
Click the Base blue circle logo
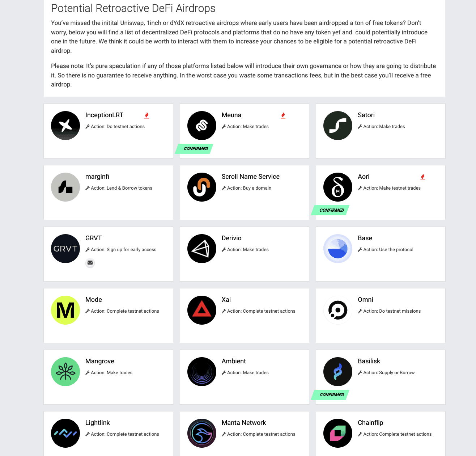click(338, 249)
